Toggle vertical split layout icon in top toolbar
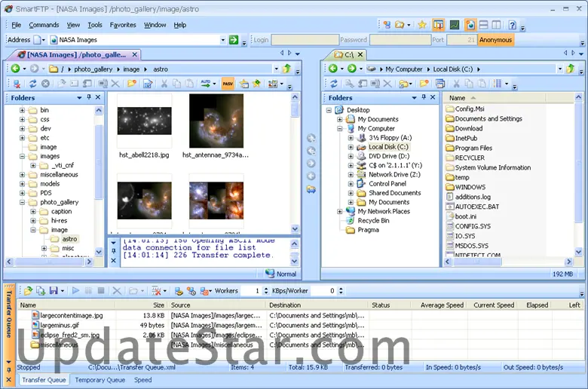Screen dimensions: 588x389 (496, 25)
